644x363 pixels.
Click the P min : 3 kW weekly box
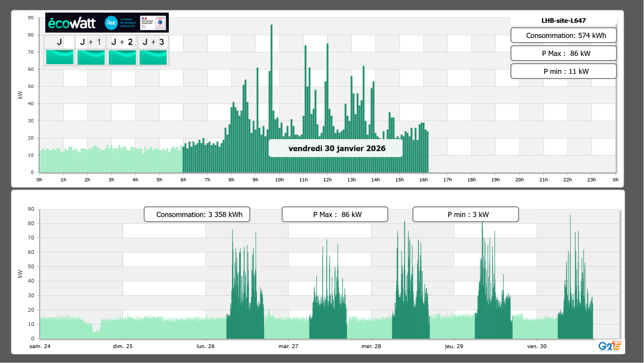(x=465, y=214)
